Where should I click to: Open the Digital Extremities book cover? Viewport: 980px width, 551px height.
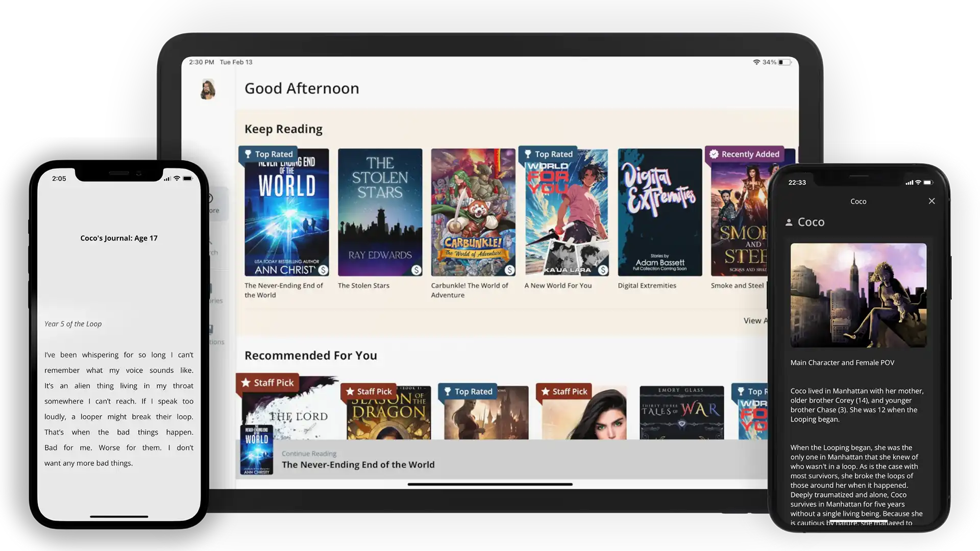click(x=659, y=212)
